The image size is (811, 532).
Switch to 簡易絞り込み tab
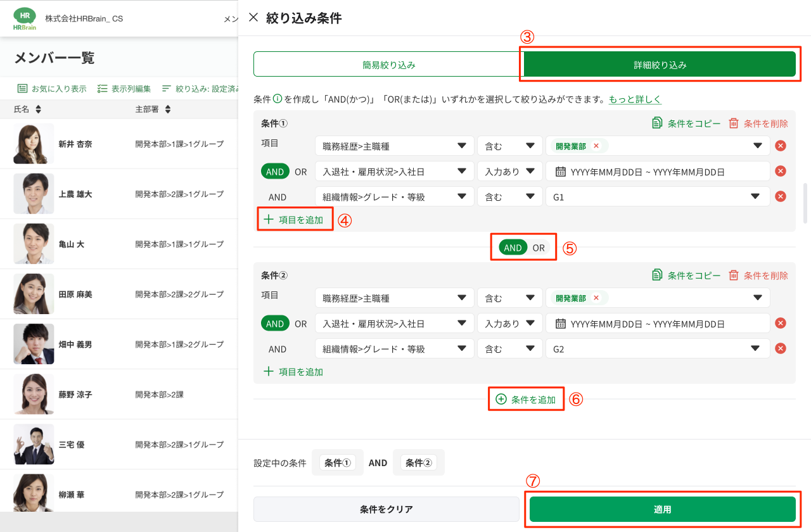click(x=389, y=65)
